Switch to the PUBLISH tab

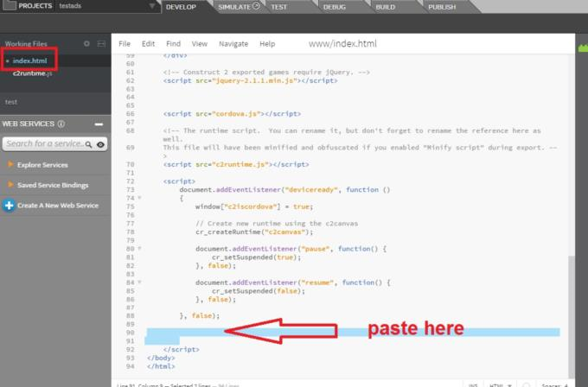point(442,7)
